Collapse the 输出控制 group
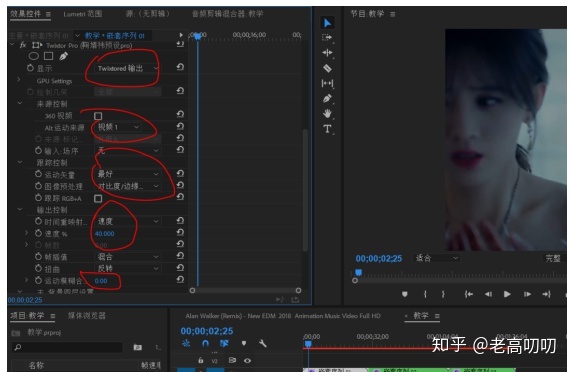 (20, 209)
